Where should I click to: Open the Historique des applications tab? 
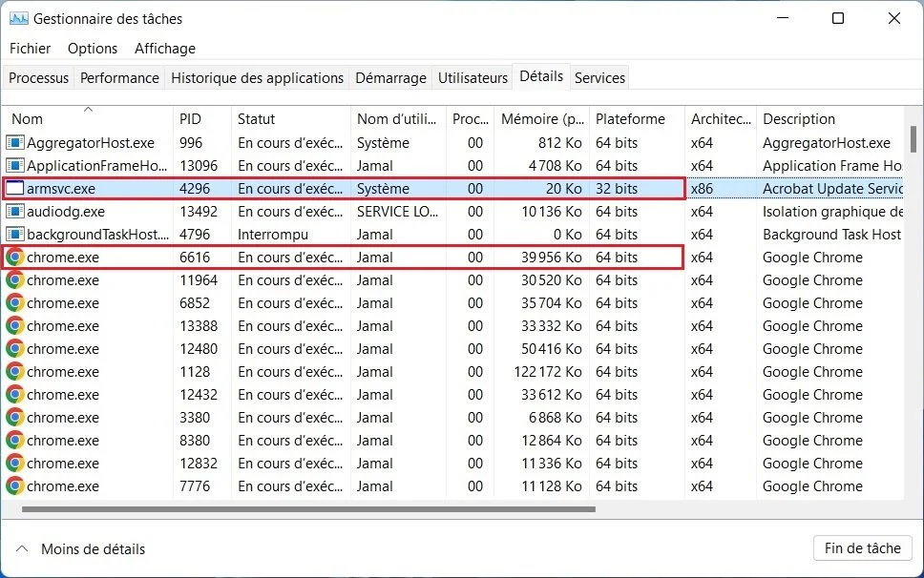click(258, 77)
